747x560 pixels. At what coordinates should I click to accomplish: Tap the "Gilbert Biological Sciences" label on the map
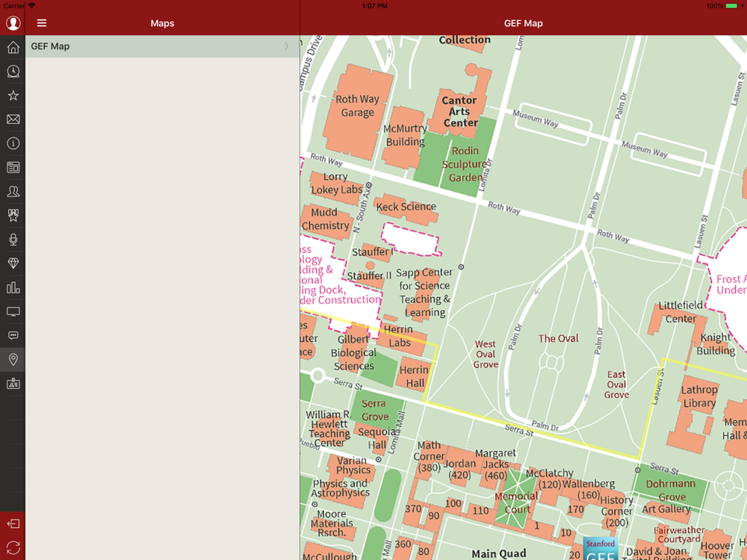pyautogui.click(x=353, y=353)
